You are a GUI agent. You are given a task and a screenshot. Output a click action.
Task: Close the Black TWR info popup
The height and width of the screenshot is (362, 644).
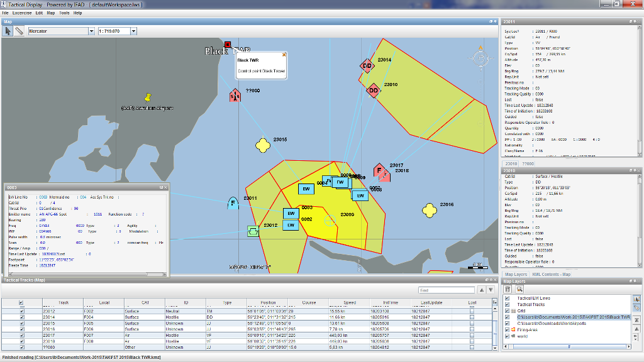(x=284, y=55)
